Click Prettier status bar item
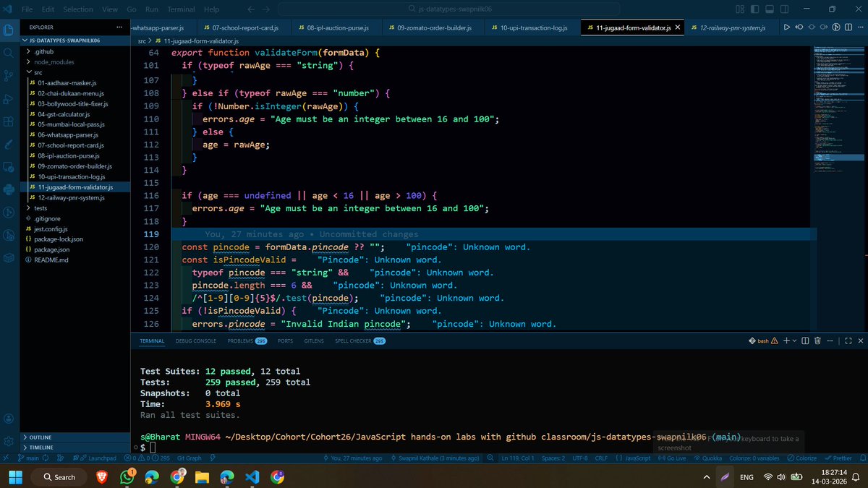Screen dimensions: 868x488 [x=837, y=458]
